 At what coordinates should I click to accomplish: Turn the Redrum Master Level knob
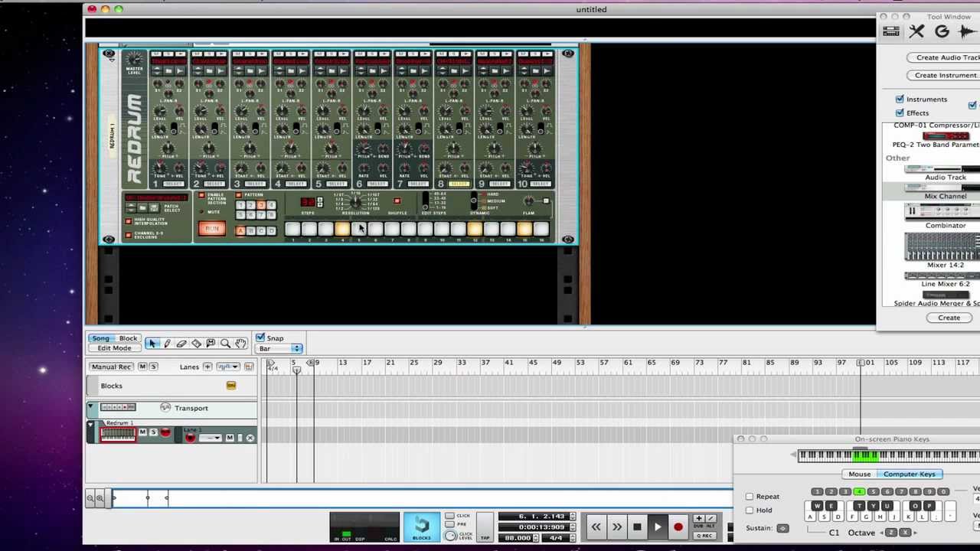[x=135, y=59]
